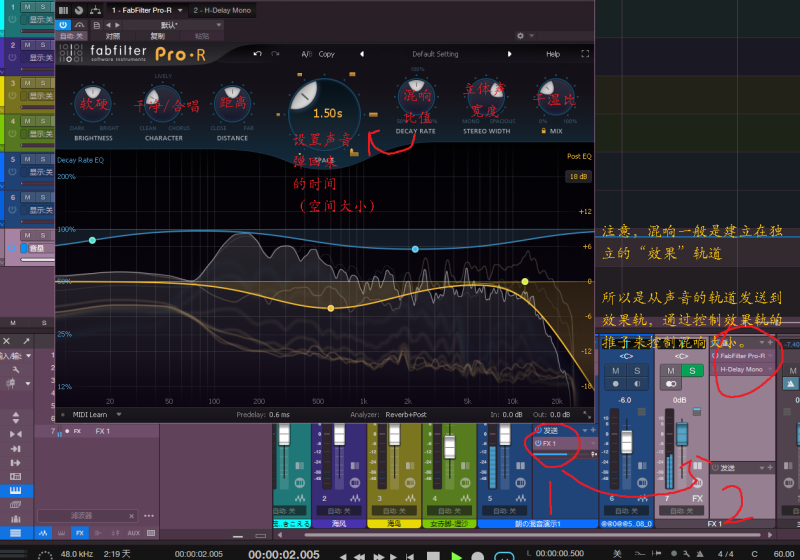Open the Pro-R Help menu
This screenshot has height=560, width=800.
pyautogui.click(x=553, y=54)
